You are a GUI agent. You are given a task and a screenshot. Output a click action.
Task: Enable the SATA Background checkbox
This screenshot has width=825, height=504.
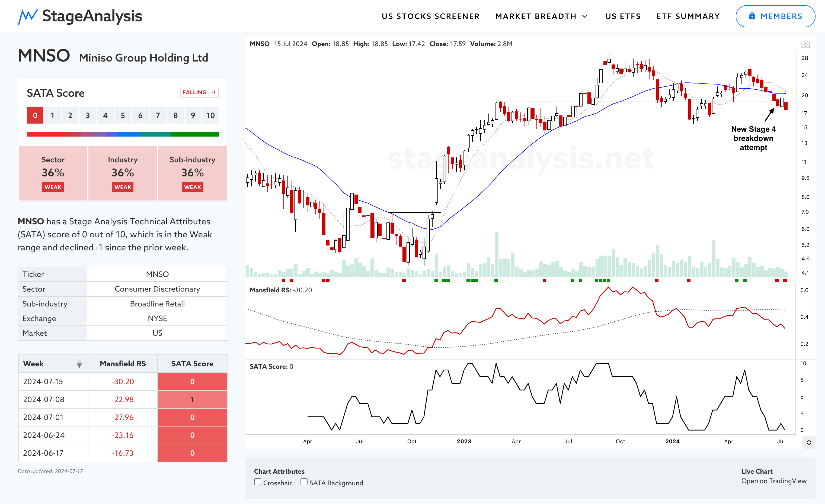(x=304, y=482)
